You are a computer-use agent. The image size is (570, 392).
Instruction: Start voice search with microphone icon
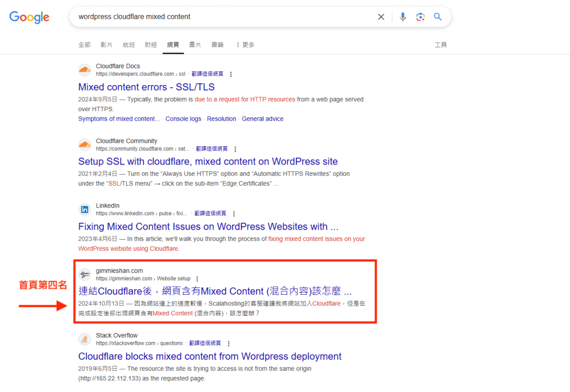pos(403,17)
